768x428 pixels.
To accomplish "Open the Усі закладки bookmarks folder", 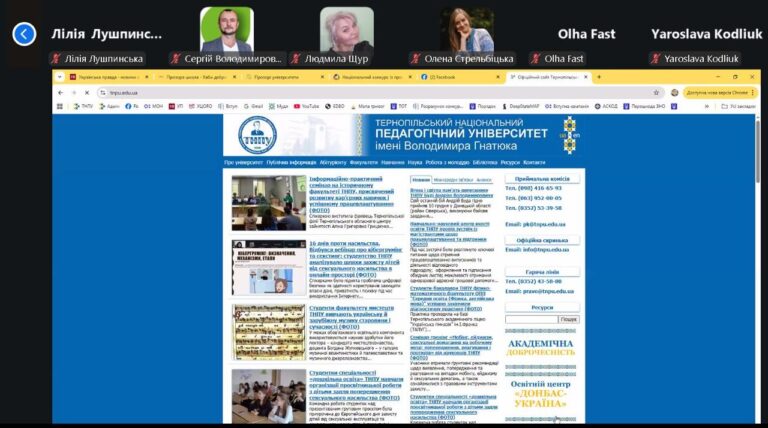I will (738, 106).
